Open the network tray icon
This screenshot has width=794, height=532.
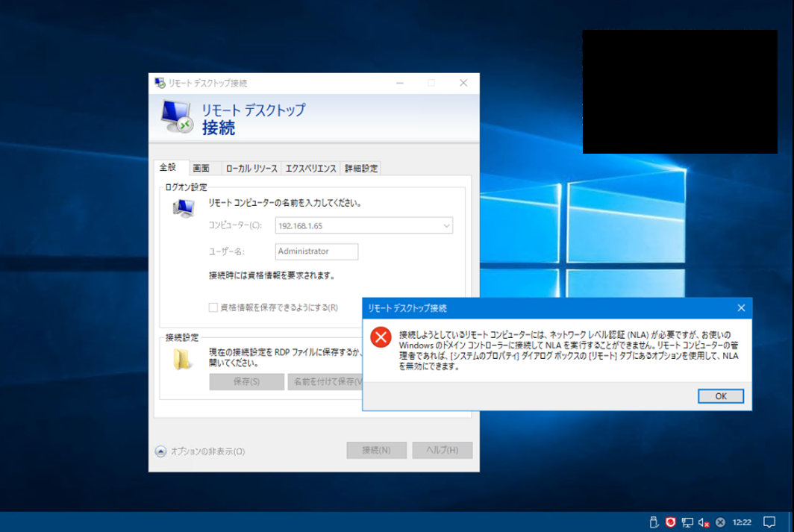point(687,522)
